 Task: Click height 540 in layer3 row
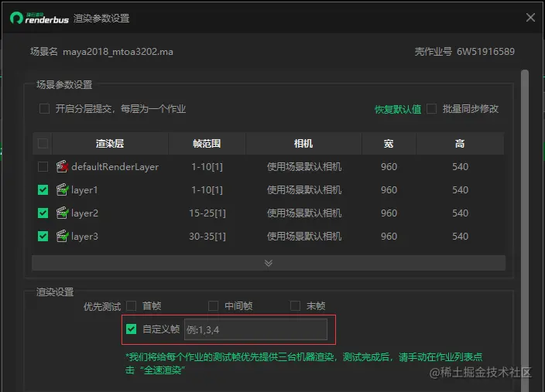pos(460,237)
